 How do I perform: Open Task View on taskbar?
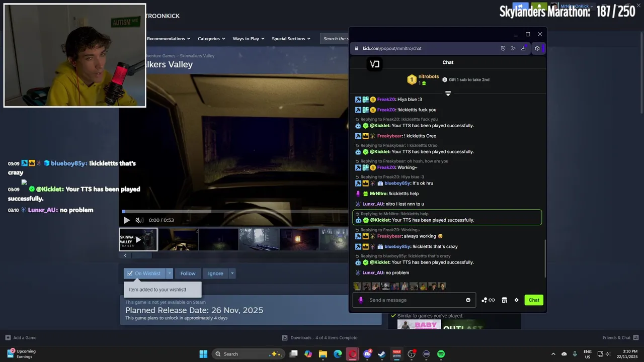[294, 354]
